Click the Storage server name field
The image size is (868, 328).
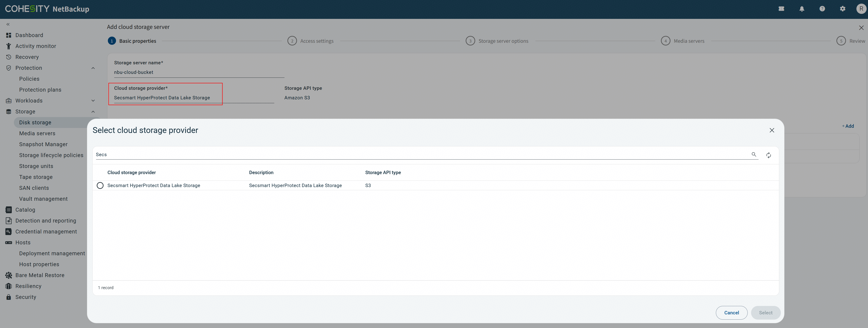click(199, 72)
